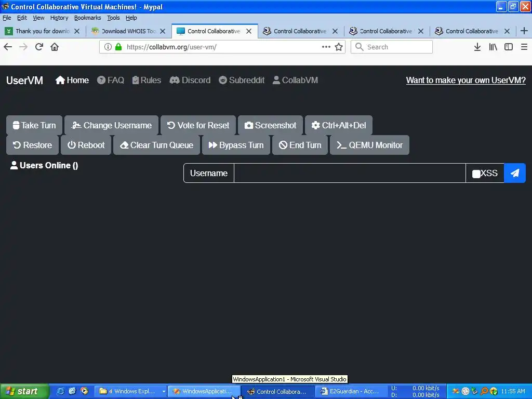Launch media player quick launch icon

(x=84, y=391)
